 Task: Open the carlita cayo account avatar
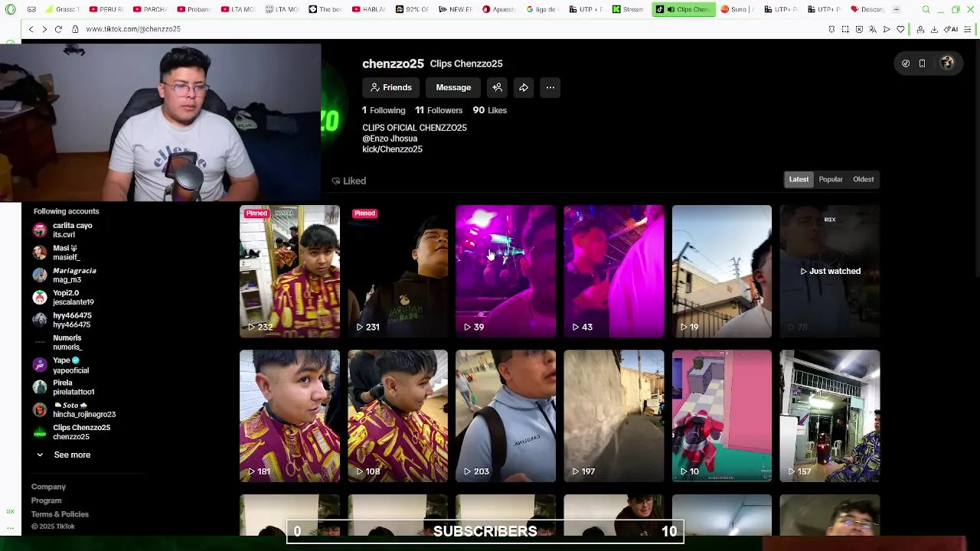coord(40,230)
